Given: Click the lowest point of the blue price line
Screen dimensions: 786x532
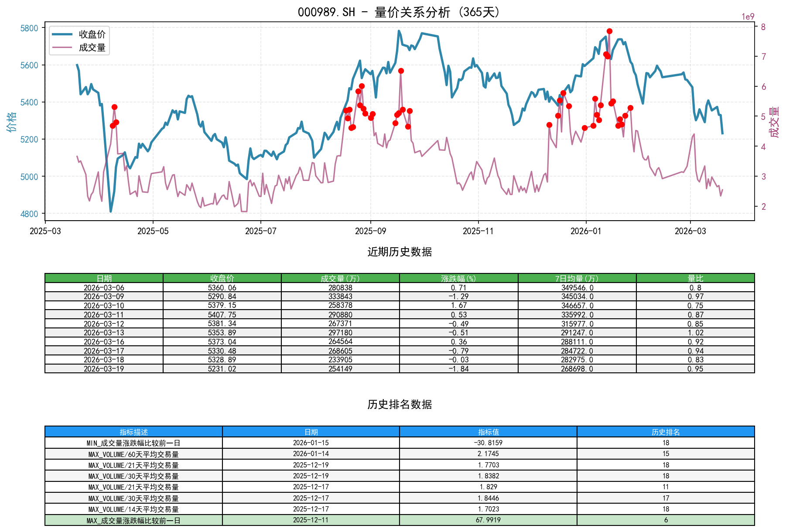Looking at the screenshot, I should [x=110, y=211].
